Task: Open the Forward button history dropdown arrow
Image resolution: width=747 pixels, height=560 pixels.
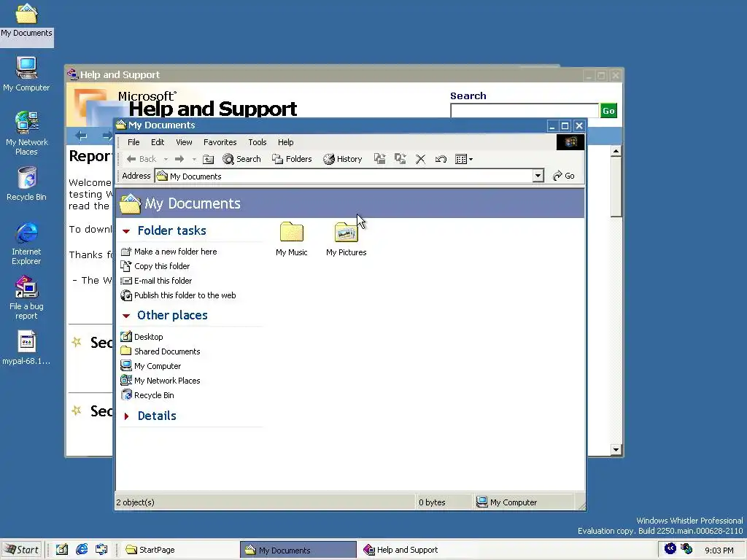Action: [194, 159]
